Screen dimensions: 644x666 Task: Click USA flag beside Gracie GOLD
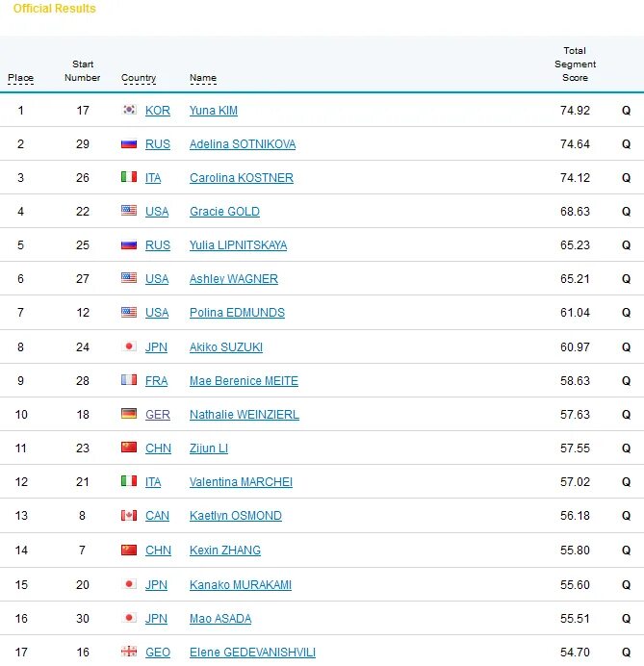tap(129, 210)
